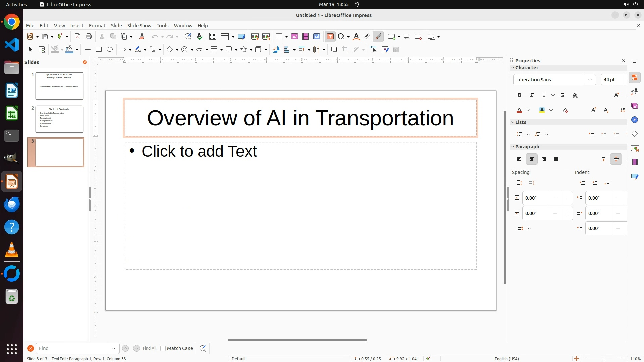Toggle Italic in Character panel
Screen dimensions: 644x362
point(531,95)
